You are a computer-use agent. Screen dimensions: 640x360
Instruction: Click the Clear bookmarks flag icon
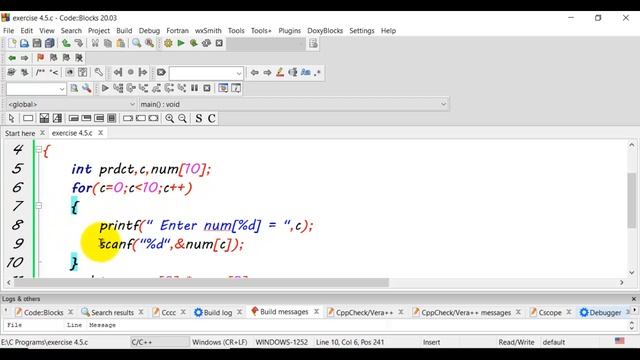click(x=79, y=58)
